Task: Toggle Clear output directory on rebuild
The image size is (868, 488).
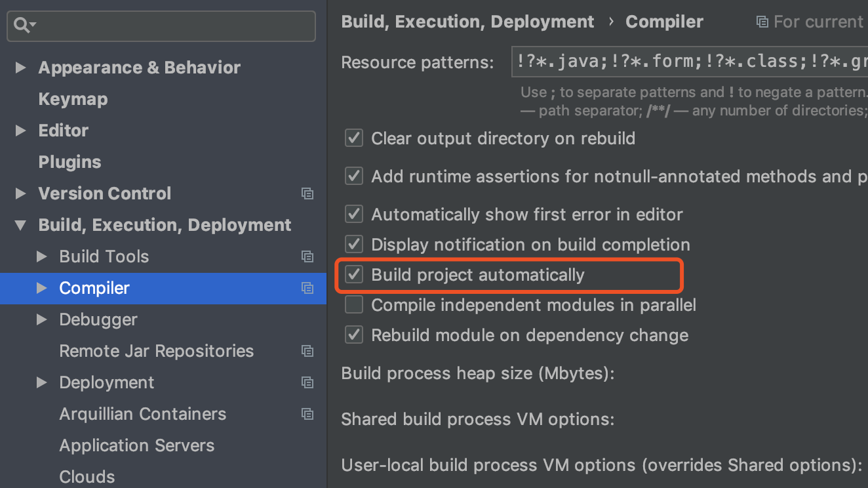Action: click(354, 138)
